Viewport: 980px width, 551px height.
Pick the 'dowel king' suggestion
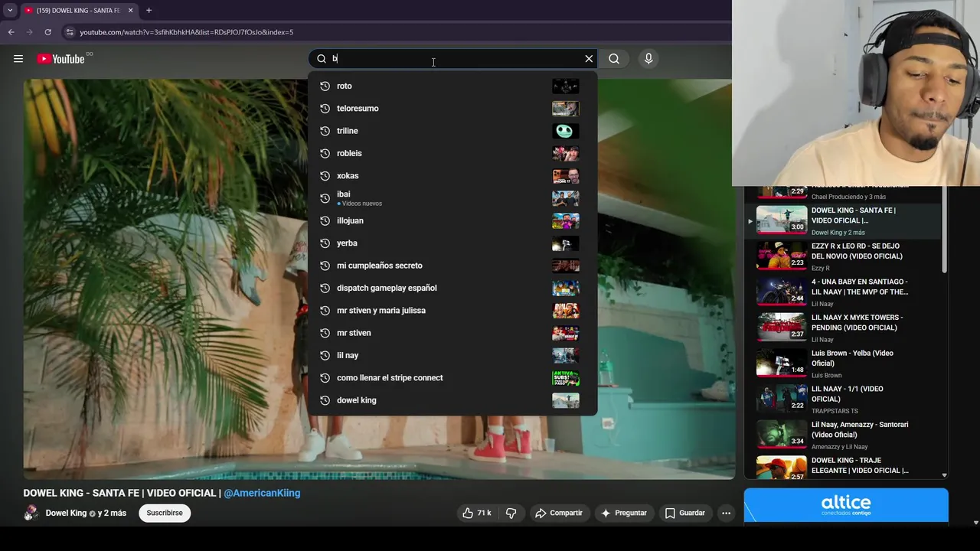[x=452, y=400]
